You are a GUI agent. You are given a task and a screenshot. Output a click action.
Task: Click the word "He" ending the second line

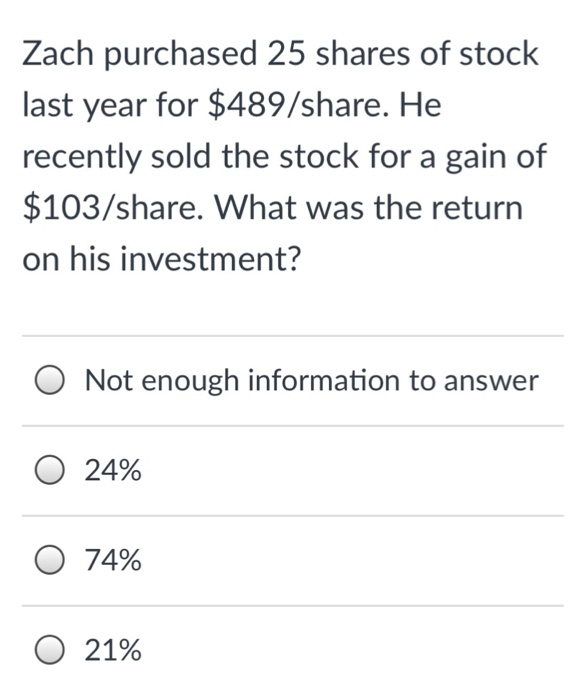tap(420, 105)
